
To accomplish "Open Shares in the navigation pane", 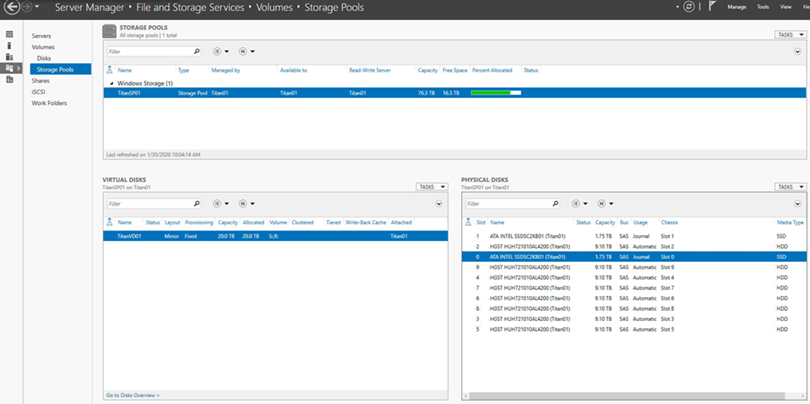I will point(40,81).
